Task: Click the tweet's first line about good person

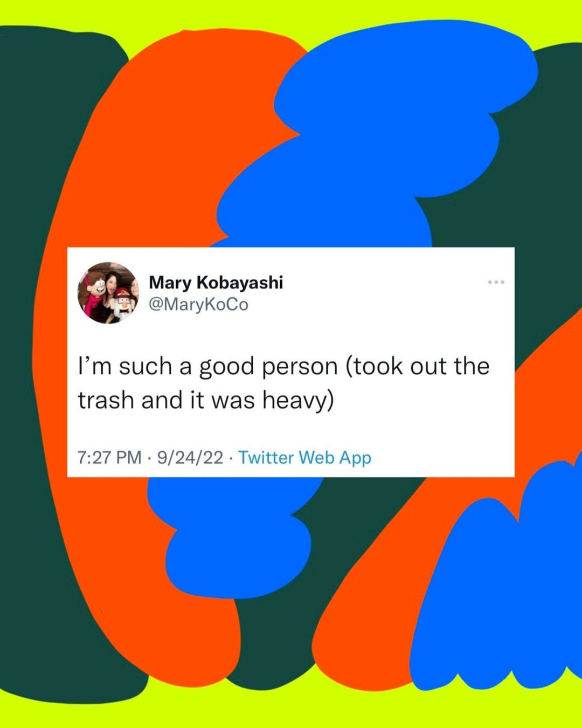Action: point(284,367)
